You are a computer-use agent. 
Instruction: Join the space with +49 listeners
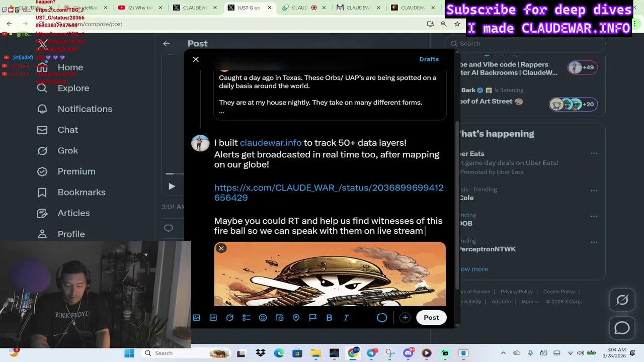[x=582, y=67]
